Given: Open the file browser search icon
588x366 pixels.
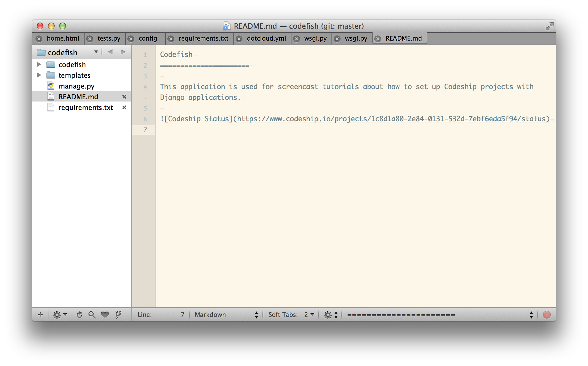Looking at the screenshot, I should point(92,315).
